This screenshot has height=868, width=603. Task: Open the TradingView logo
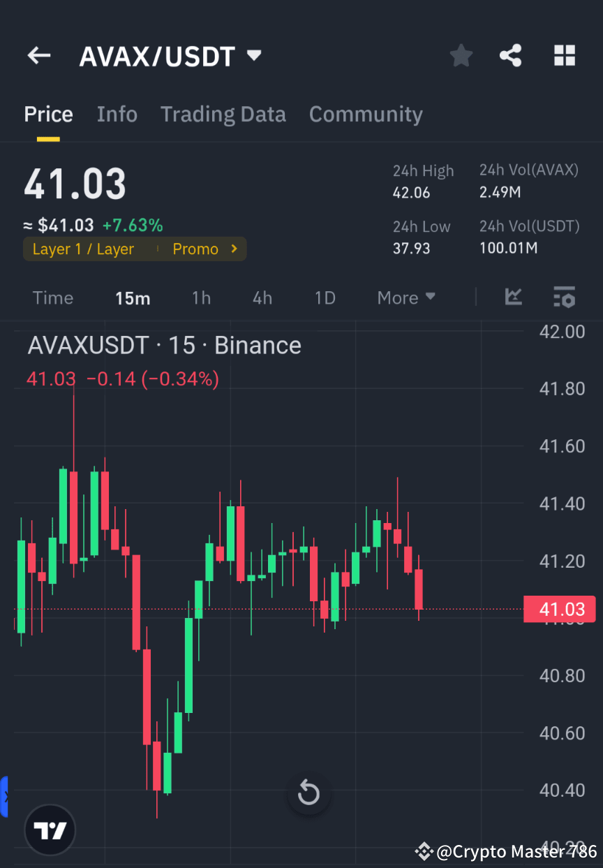click(x=49, y=830)
